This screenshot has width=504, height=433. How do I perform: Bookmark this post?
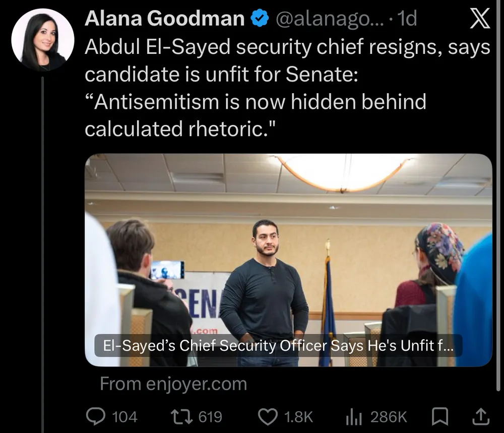(440, 416)
